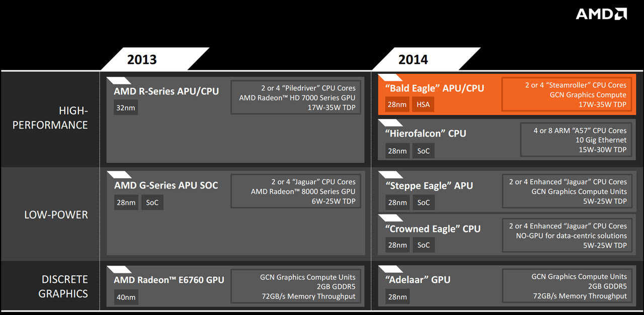The width and height of the screenshot is (644, 315).
Task: Click the AMD G-Series APU SOC title
Action: (166, 185)
